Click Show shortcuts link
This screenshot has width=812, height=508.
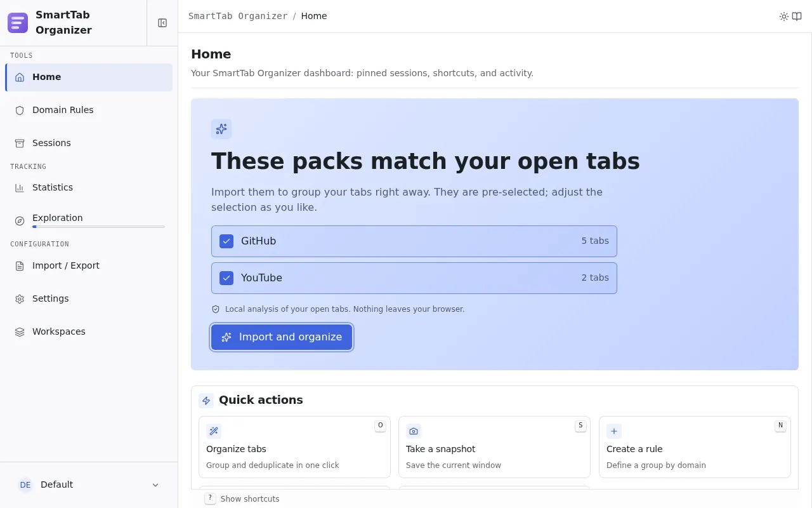(x=250, y=499)
